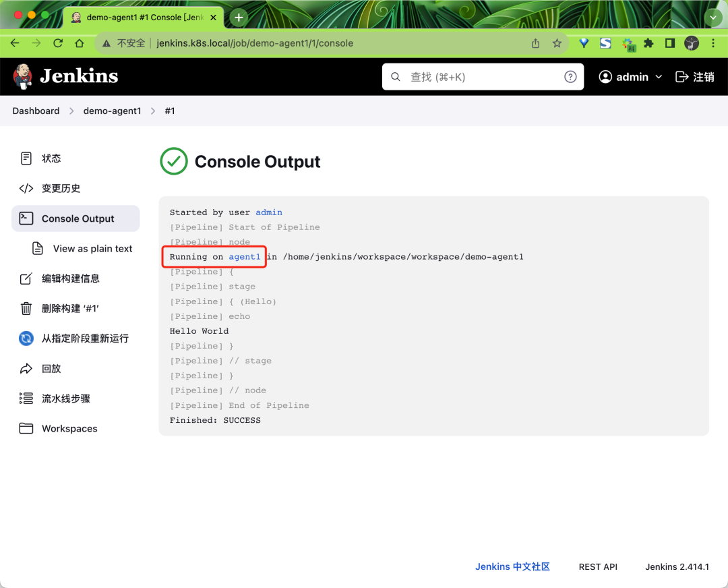
Task: Click the insecure connection warning icon
Action: [x=107, y=43]
